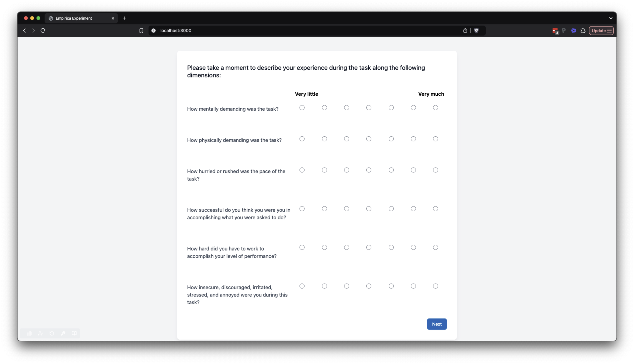Click the reset circular arrow icon in dev toolbar
Screen dimensions: 634x364
52,333
